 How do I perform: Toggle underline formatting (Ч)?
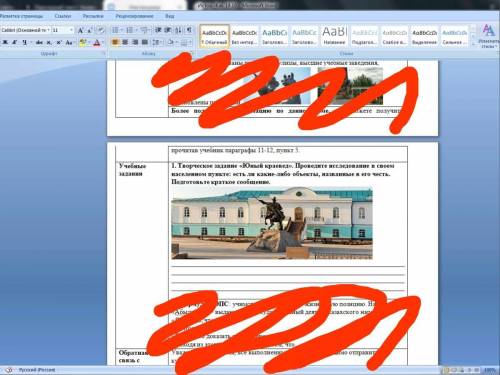point(25,42)
